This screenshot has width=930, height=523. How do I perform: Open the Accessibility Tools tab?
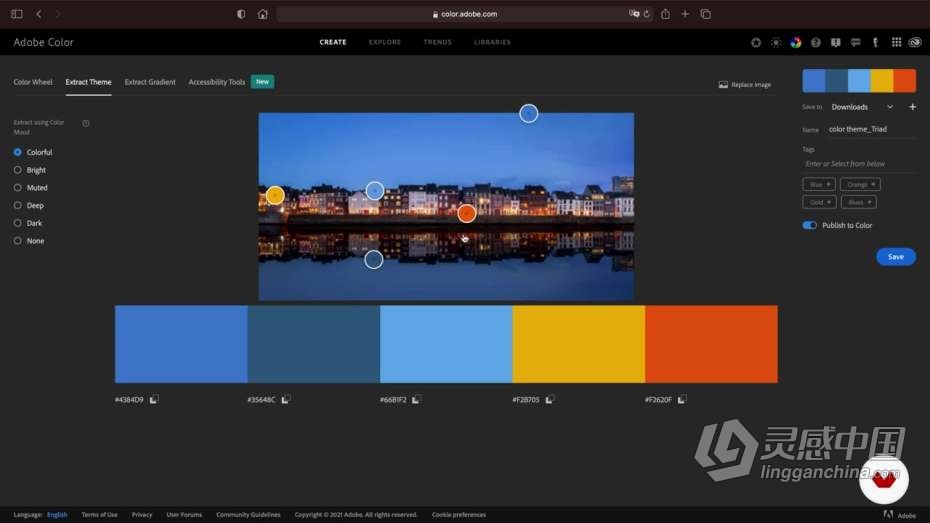(216, 82)
